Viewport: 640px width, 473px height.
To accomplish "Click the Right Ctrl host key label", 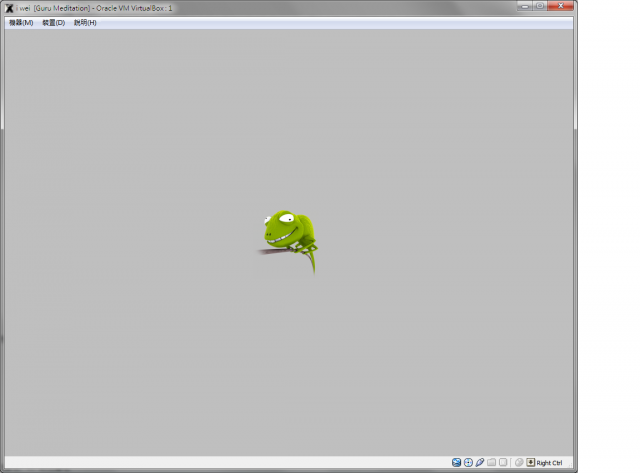I will pos(549,463).
